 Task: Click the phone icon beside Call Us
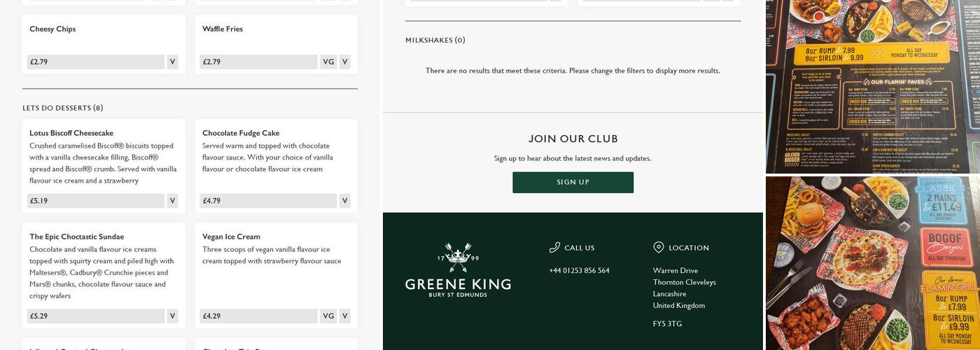coord(555,247)
